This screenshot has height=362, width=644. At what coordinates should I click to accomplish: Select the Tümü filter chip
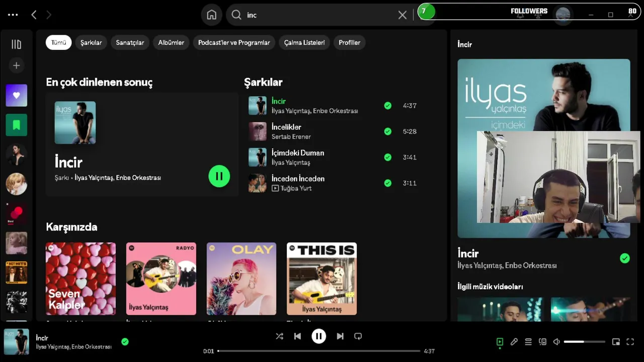(58, 43)
